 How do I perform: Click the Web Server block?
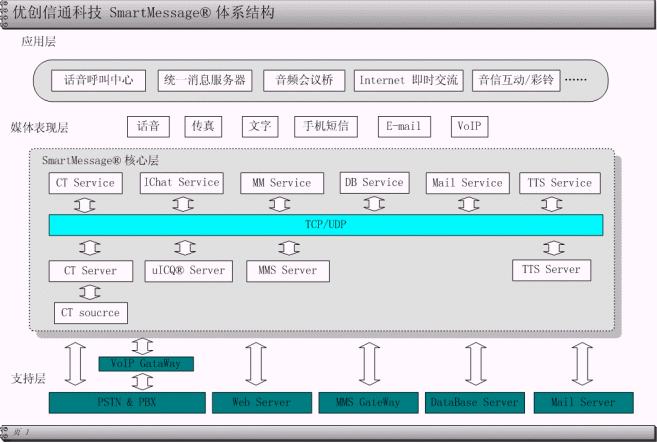(x=261, y=403)
